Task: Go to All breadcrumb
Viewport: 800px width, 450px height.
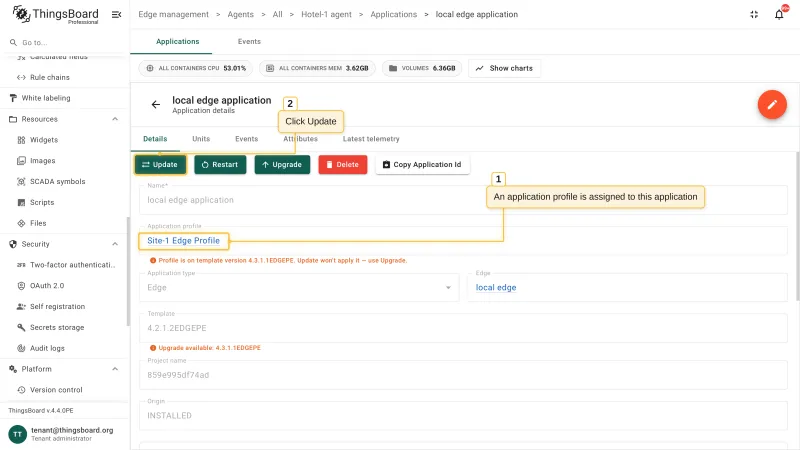Action: (278, 14)
